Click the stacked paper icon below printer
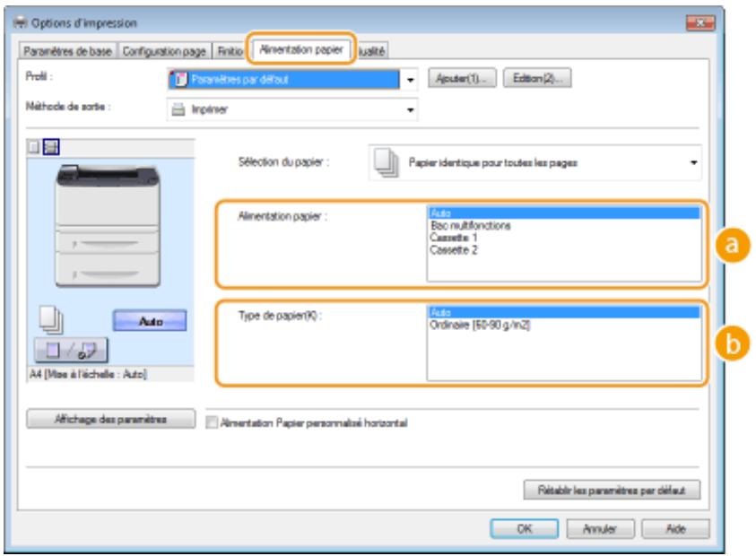 pos(51,320)
